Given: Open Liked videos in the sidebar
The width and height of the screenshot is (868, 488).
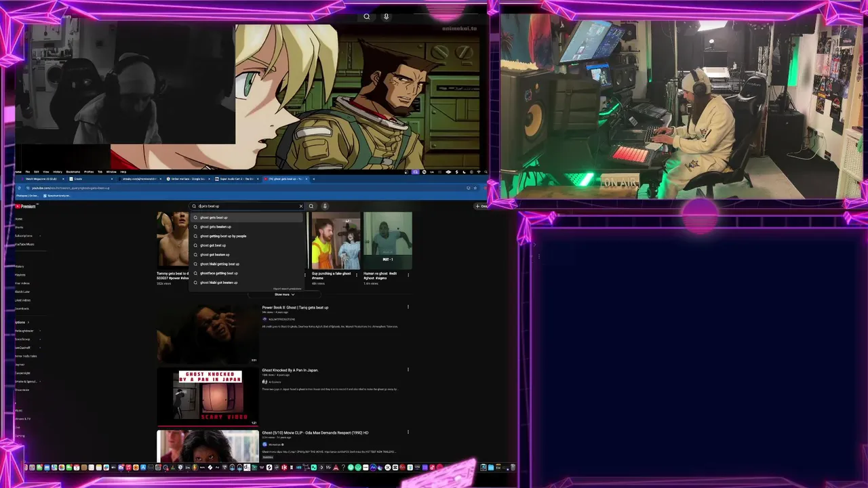Looking at the screenshot, I should coord(22,300).
